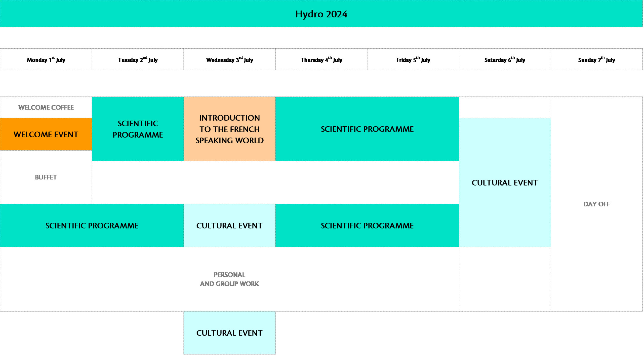Select the Tuesday 2nd July header cell
Viewport: 644px width, 360px height.
click(138, 60)
